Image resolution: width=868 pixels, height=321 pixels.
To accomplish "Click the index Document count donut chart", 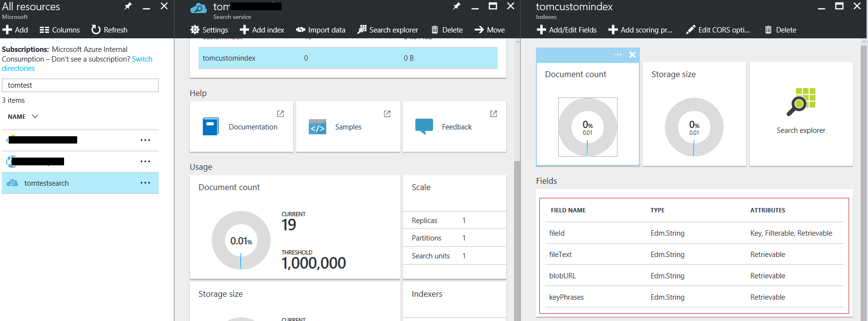I will coord(587,127).
